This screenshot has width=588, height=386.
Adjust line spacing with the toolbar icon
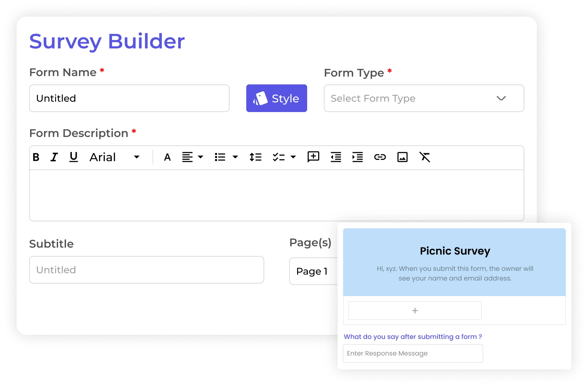pos(255,157)
